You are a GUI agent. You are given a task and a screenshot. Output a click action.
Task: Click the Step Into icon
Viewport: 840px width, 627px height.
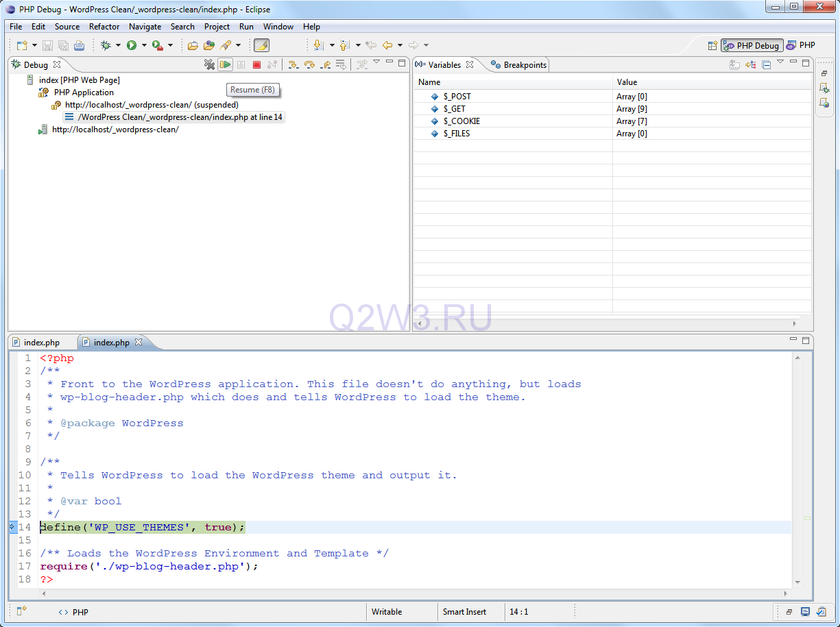[x=293, y=64]
